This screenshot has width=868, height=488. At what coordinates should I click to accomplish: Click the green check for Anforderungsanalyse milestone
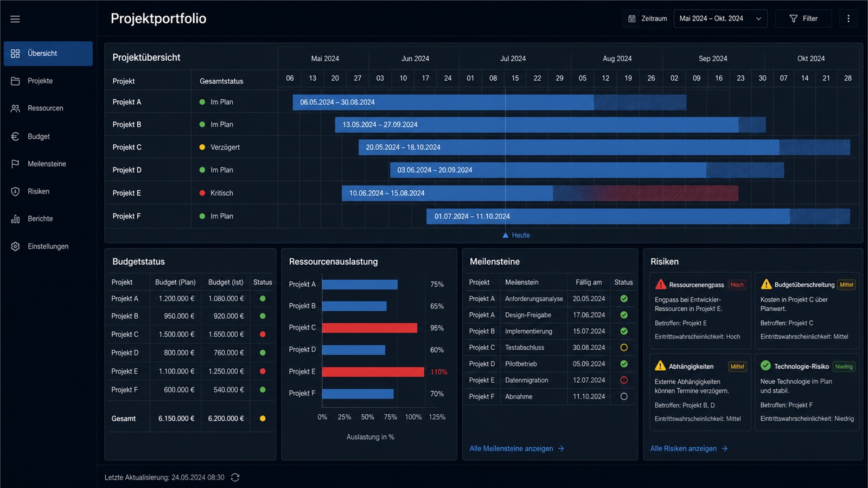point(624,299)
